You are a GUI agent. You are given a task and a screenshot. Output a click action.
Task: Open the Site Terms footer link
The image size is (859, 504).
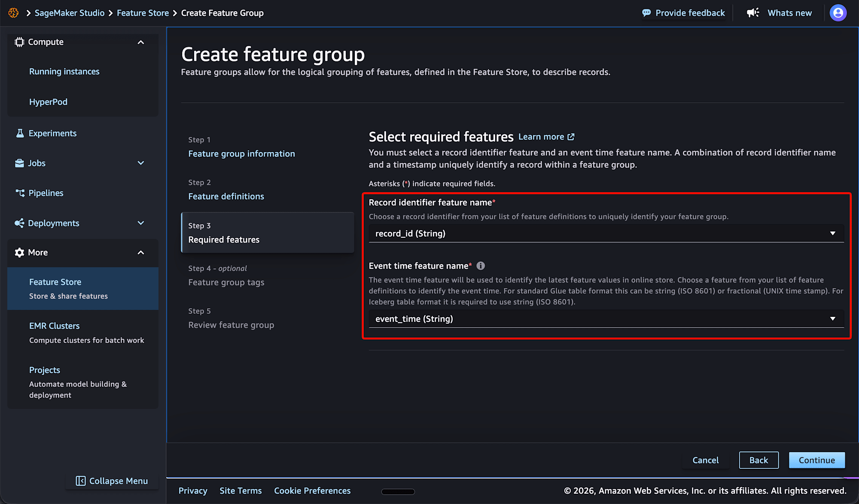coord(241,491)
